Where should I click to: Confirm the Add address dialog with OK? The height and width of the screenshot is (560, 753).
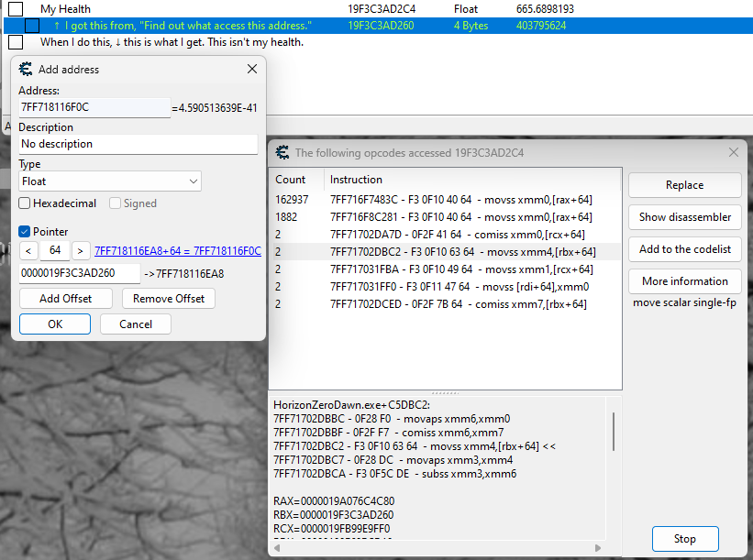tap(55, 324)
